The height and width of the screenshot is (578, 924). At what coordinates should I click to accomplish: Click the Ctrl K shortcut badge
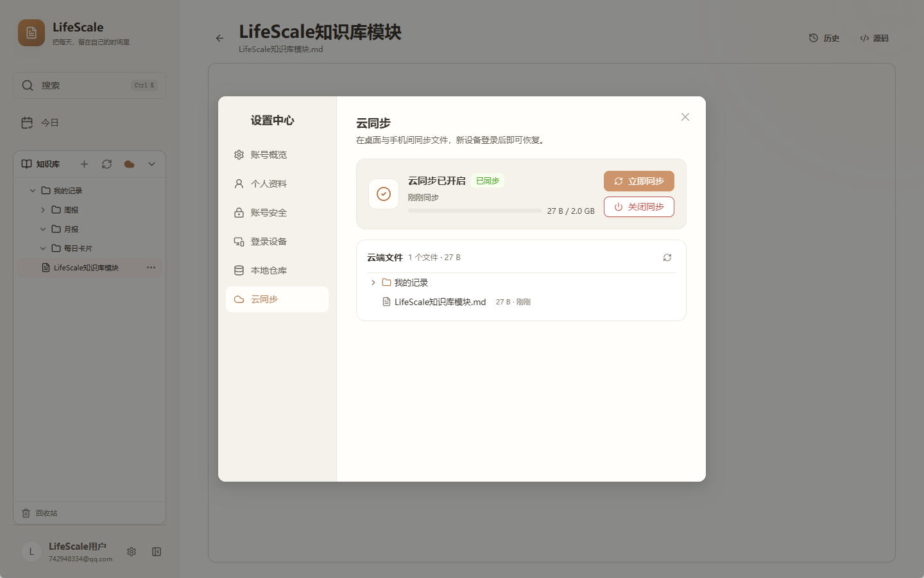[144, 85]
